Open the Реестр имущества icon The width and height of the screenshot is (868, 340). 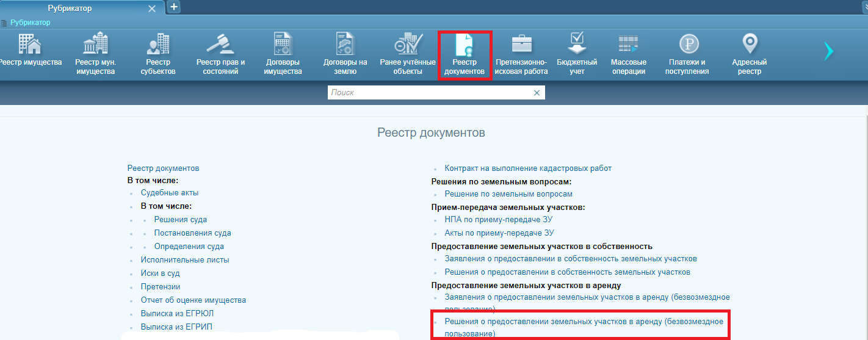[30, 45]
